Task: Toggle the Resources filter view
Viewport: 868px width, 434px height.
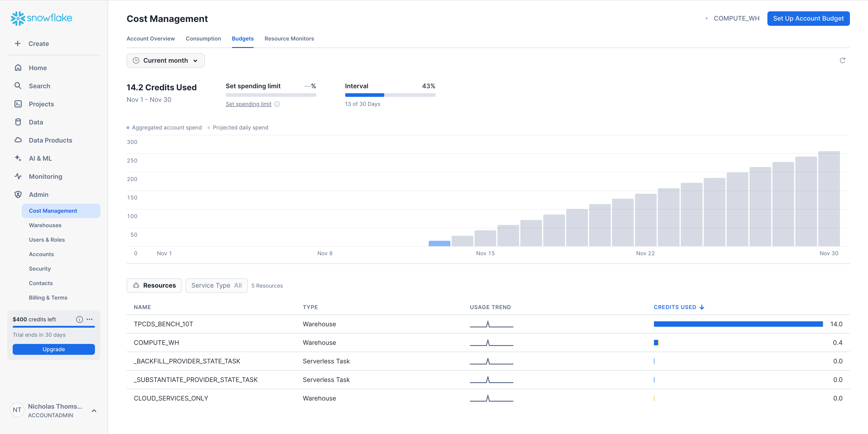Action: click(154, 285)
